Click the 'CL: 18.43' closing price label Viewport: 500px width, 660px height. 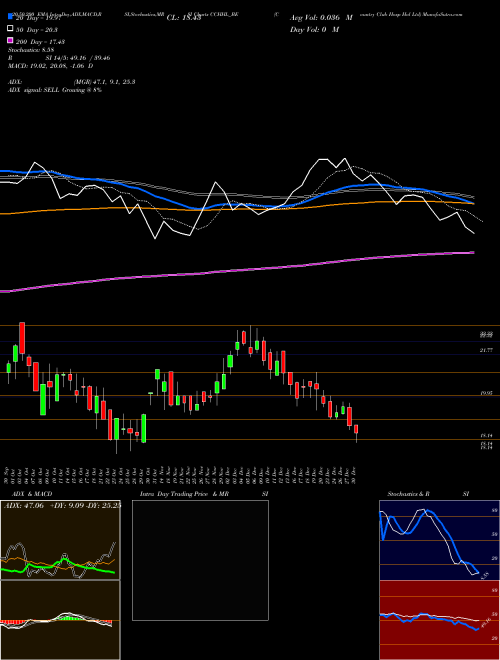pyautogui.click(x=184, y=18)
